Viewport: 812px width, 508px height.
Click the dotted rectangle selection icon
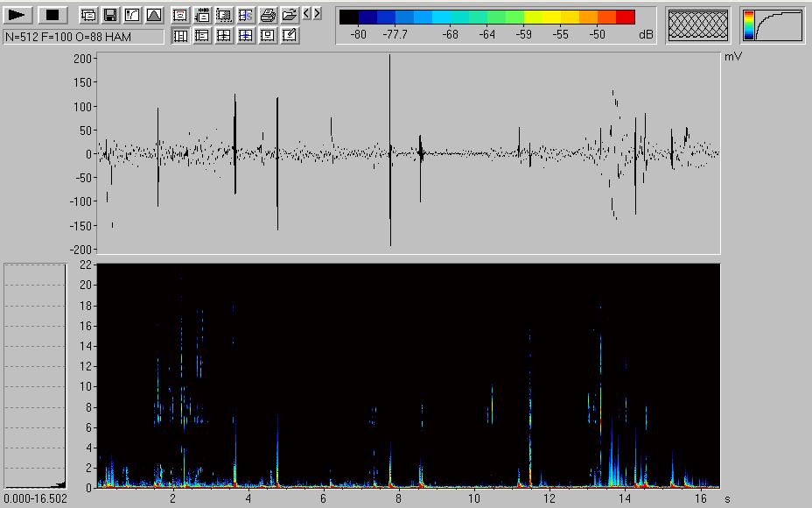coord(224,15)
